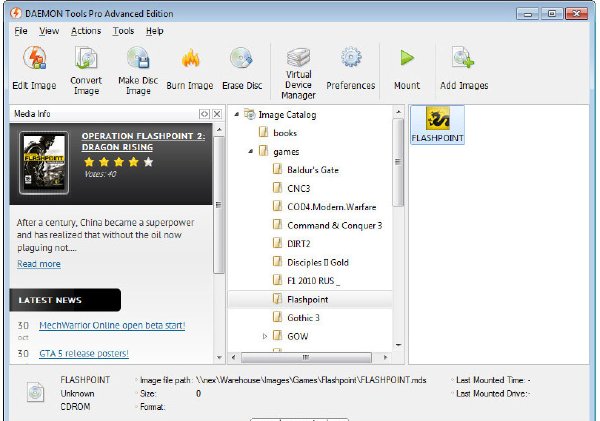Viewport: 600px width, 421px height.
Task: Click catalog tree scroll down arrow
Action: 398,345
